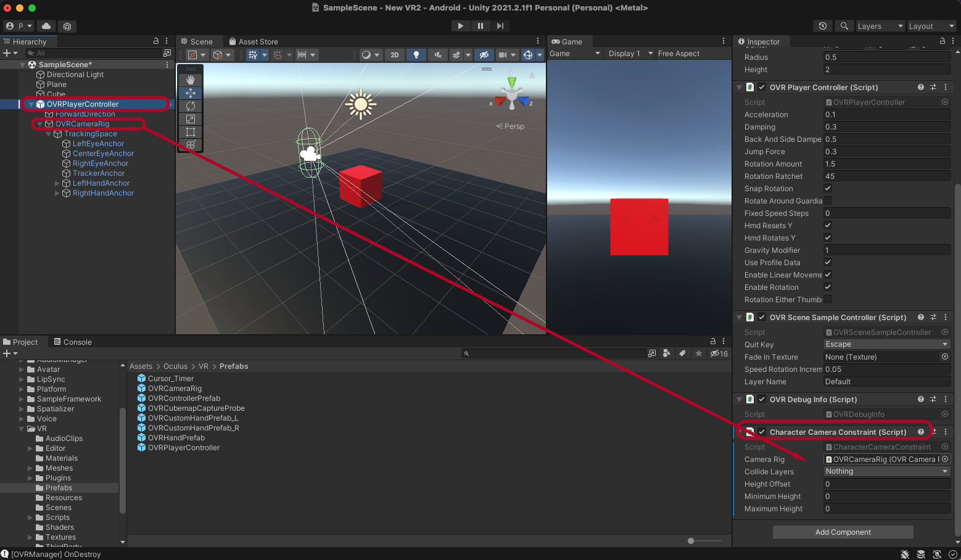
Task: Toggle Hmd Resets Y checkbox
Action: [828, 225]
